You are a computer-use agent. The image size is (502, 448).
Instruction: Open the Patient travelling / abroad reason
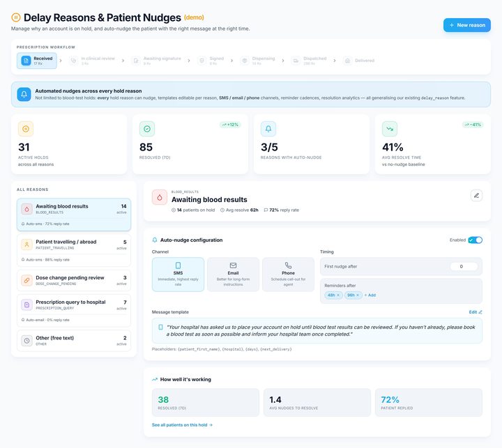tap(74, 250)
